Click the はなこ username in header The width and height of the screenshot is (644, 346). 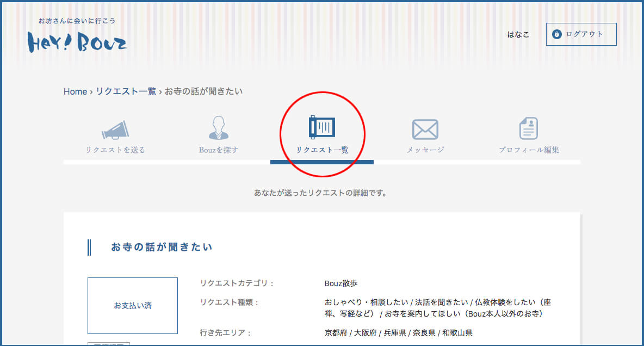pyautogui.click(x=518, y=34)
